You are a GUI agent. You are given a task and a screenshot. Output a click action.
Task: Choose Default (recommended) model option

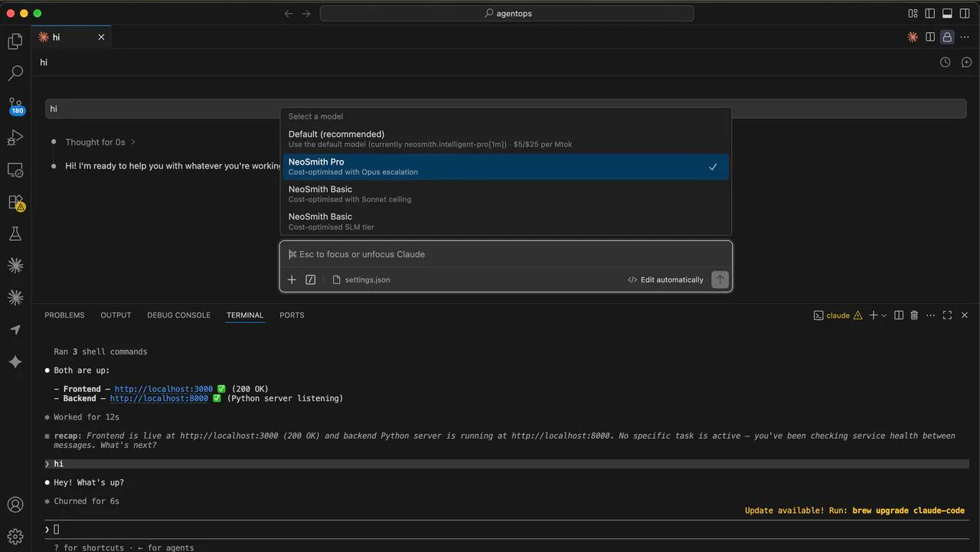pos(506,139)
